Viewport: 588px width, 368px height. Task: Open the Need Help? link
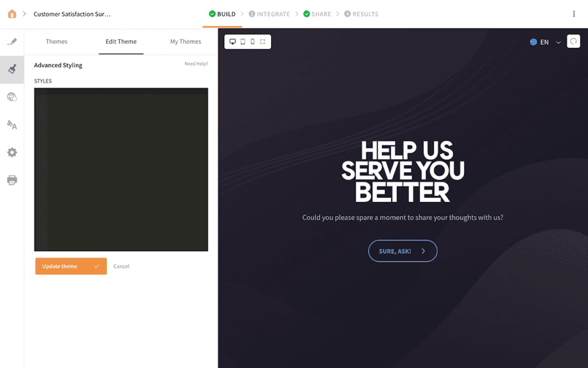coord(196,64)
